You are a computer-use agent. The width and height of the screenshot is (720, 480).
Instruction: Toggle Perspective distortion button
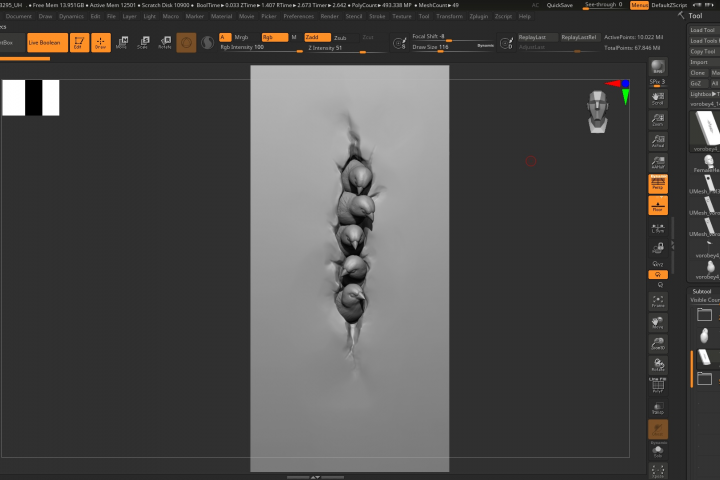[658, 184]
